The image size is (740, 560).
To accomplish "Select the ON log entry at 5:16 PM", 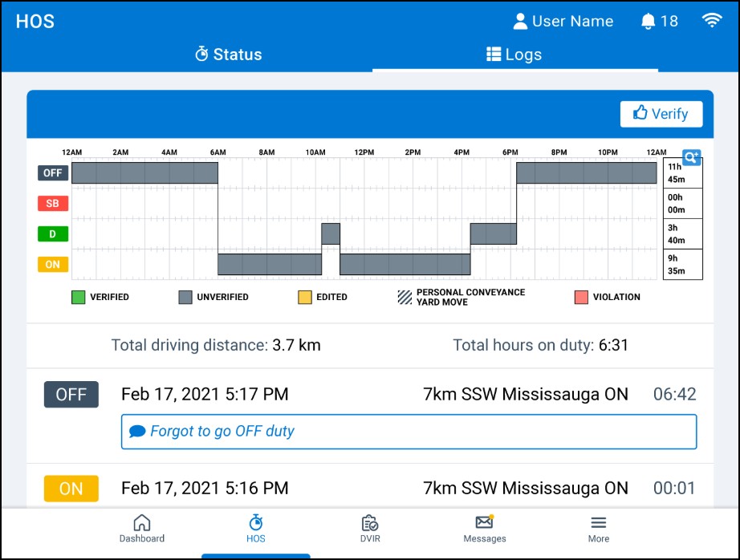I will 370,488.
